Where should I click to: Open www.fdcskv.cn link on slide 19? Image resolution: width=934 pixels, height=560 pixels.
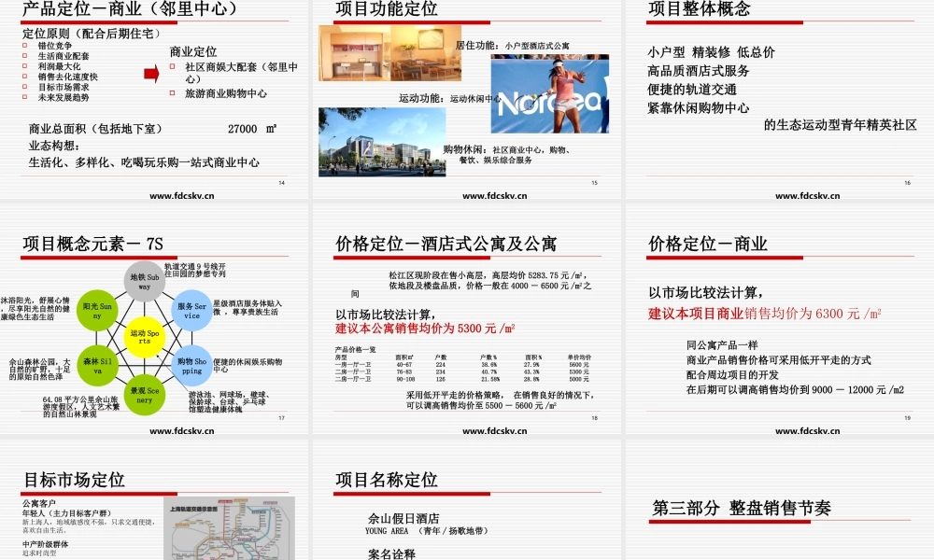807,431
